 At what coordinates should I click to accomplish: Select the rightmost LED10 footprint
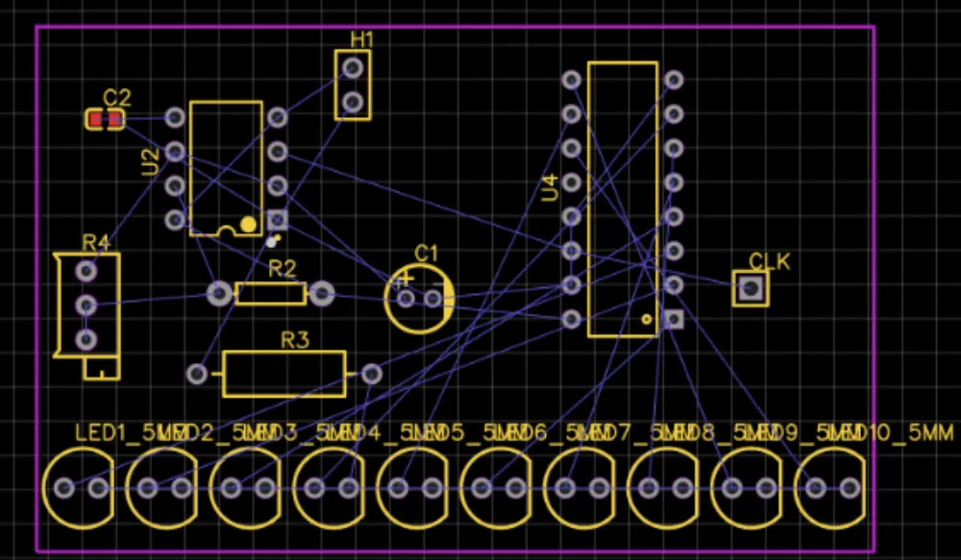pyautogui.click(x=832, y=488)
